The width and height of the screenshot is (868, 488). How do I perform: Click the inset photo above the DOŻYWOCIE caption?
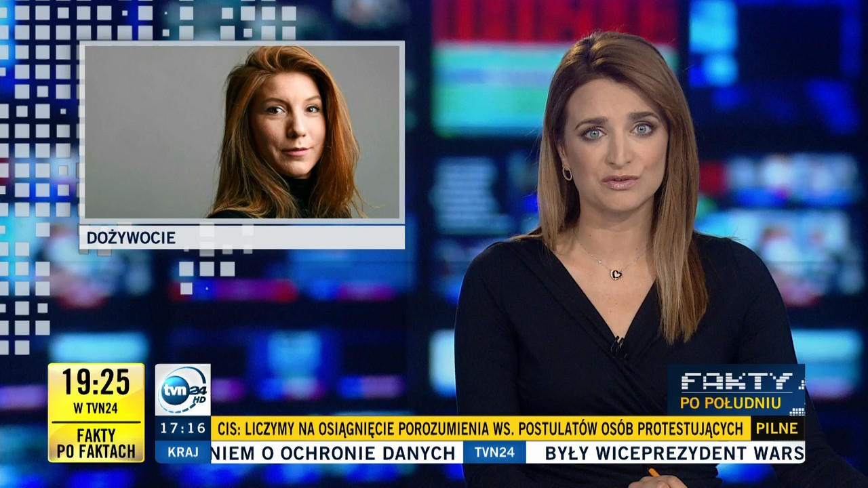click(x=242, y=131)
